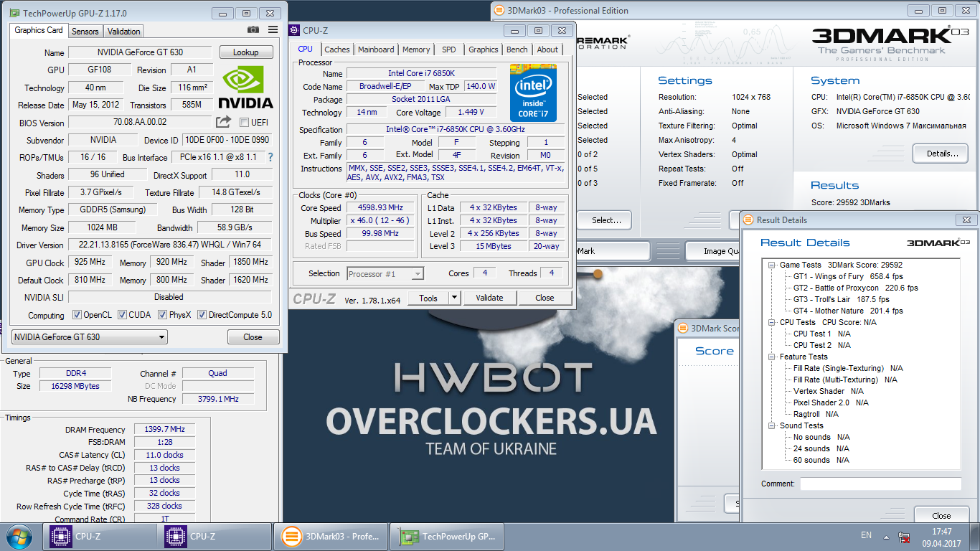
Task: Click the NVIDIA logo in GPU-Z
Action: click(x=245, y=87)
